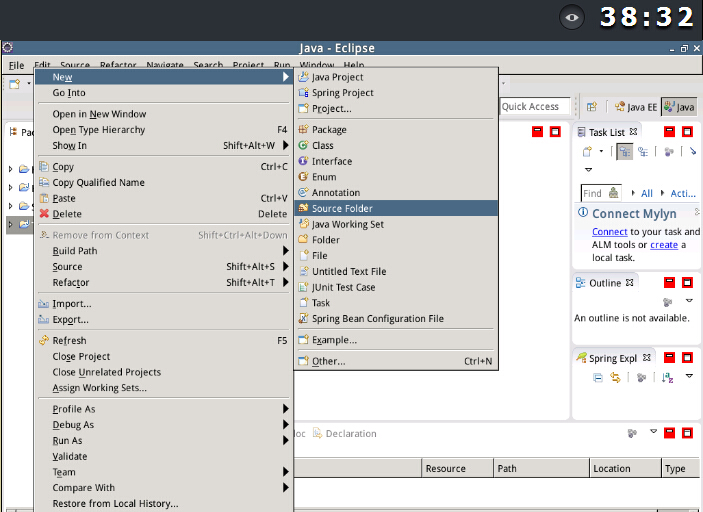703x512 pixels.
Task: Choose Project... from New submenu
Action: 396,108
